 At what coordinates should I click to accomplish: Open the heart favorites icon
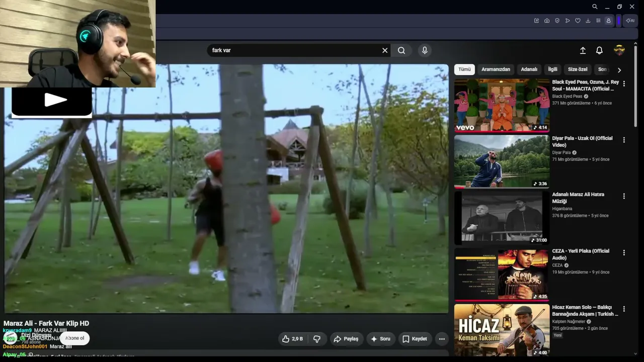[x=578, y=21]
